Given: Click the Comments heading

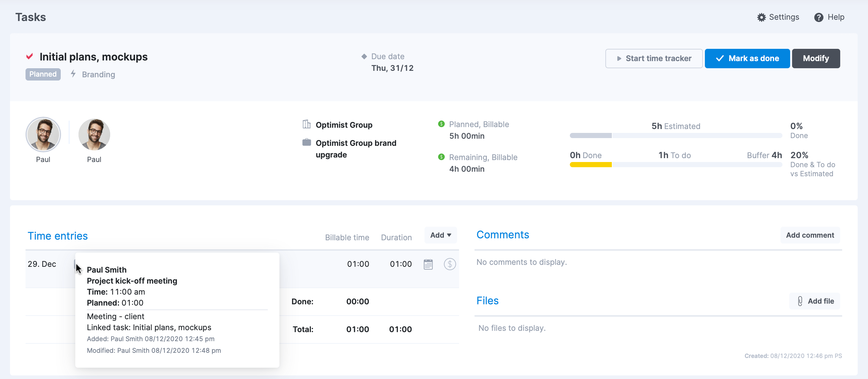Looking at the screenshot, I should (502, 235).
